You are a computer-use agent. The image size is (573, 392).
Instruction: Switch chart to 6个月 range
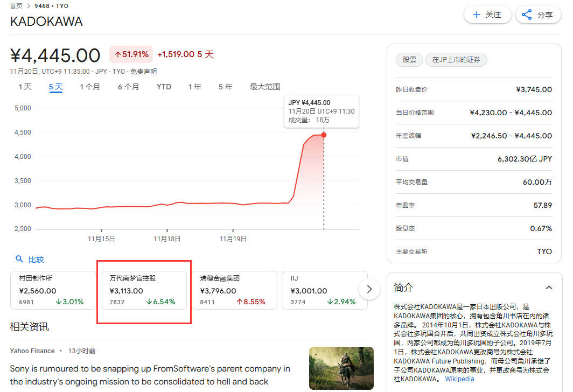pyautogui.click(x=128, y=87)
